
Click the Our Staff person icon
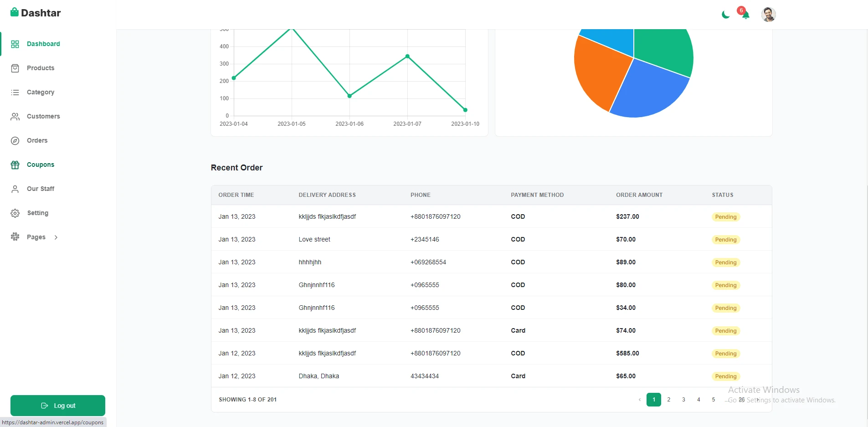[15, 189]
